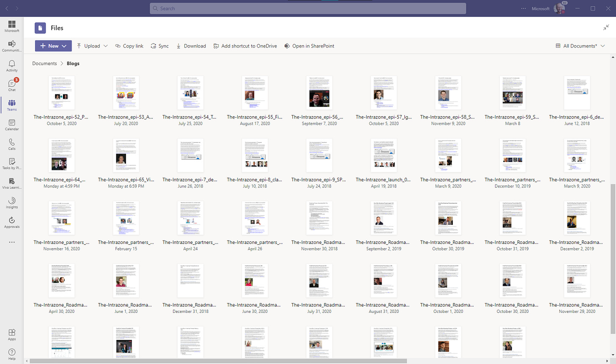
Task: Open the Calls app
Action: (12, 144)
